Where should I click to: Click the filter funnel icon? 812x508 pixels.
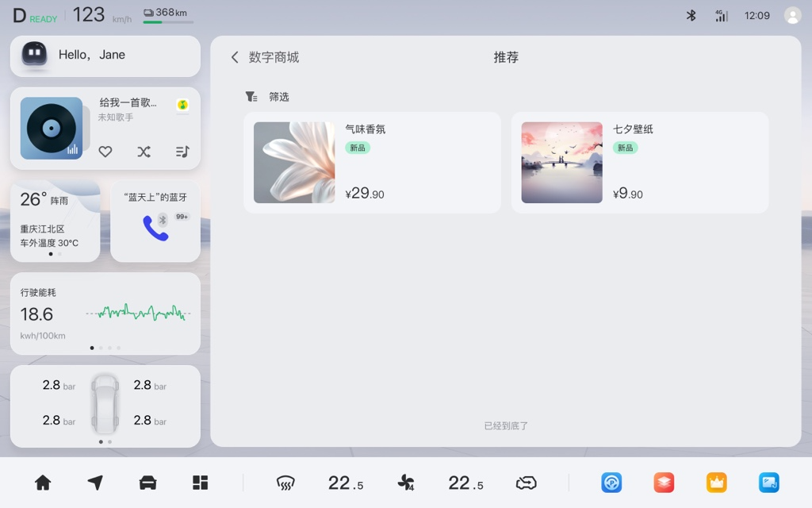point(251,97)
